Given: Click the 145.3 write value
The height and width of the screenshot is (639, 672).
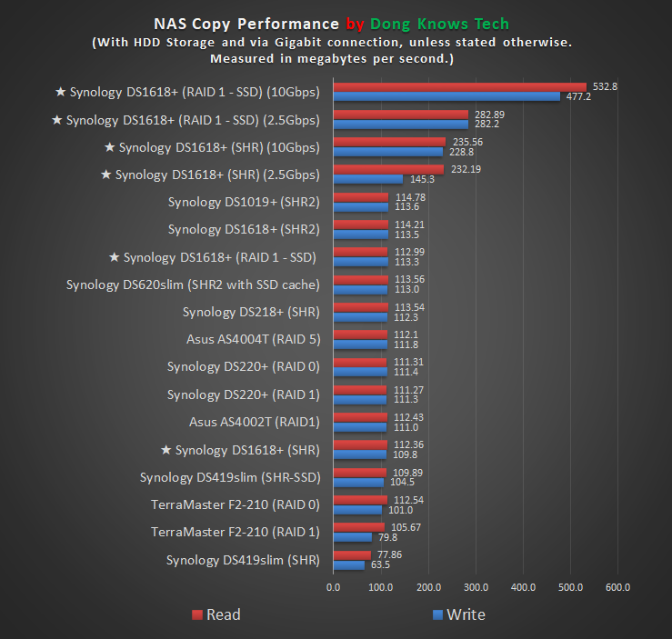Looking at the screenshot, I should point(422,179).
